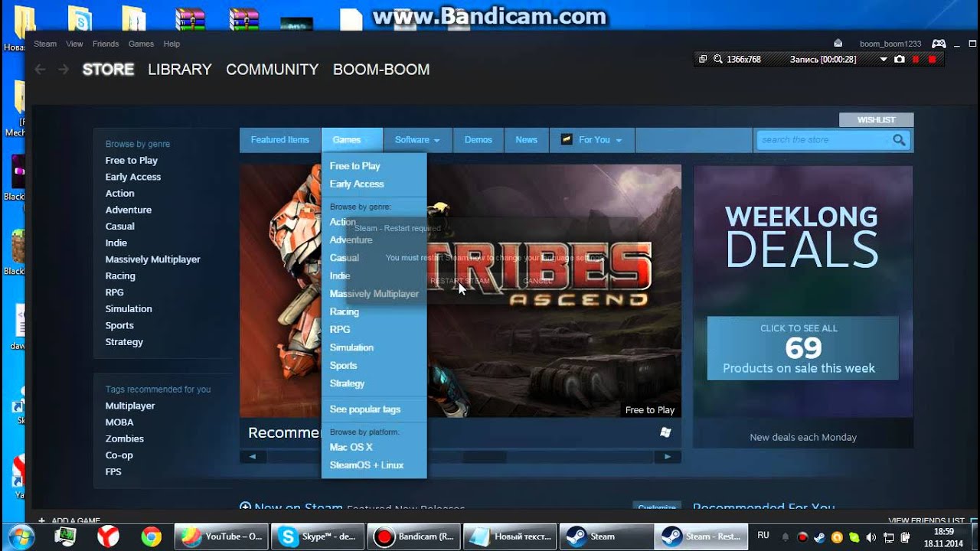The width and height of the screenshot is (980, 551).
Task: Open Skype taskbar window
Action: (318, 536)
